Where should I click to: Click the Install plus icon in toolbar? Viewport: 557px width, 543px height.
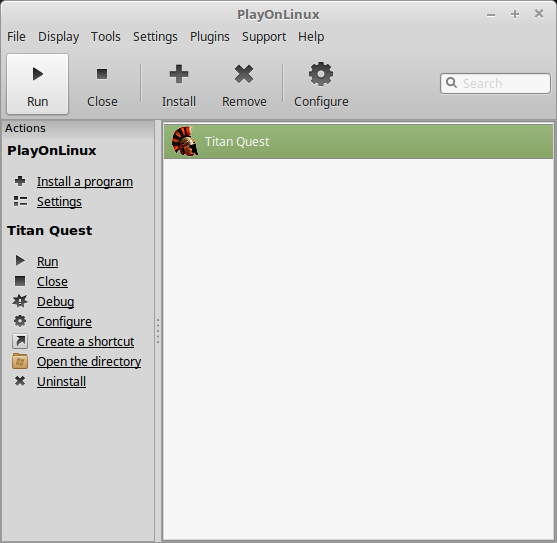point(179,74)
